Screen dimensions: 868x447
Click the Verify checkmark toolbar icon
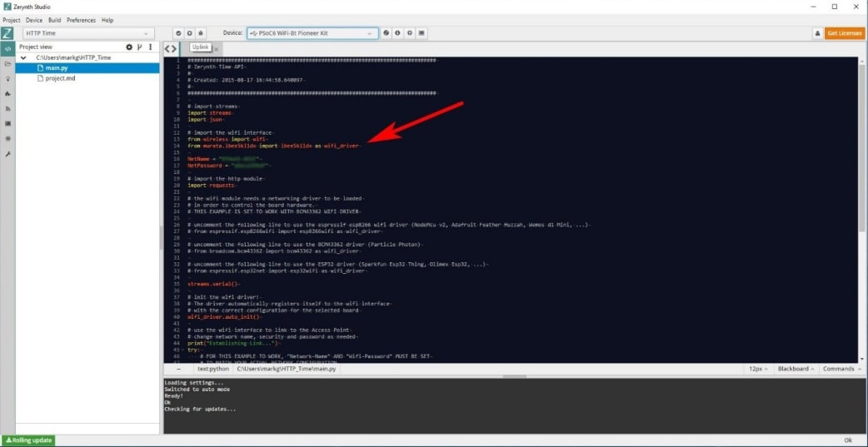pos(178,33)
